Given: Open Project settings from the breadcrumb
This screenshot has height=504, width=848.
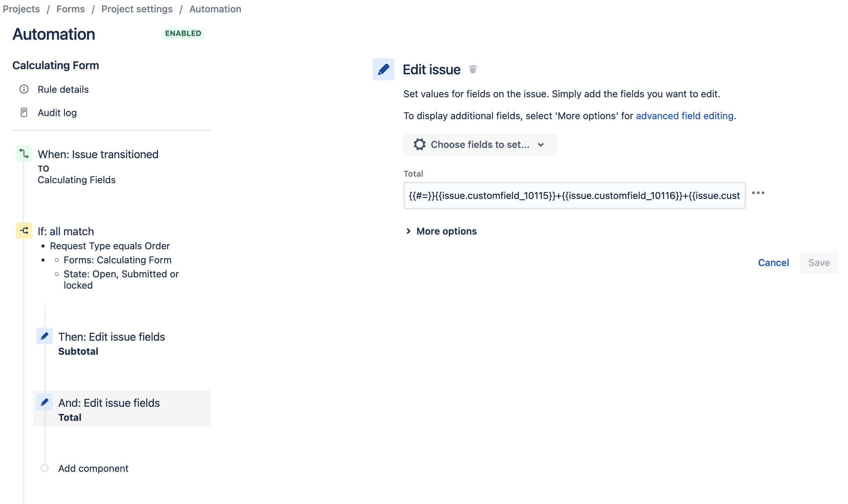Looking at the screenshot, I should pyautogui.click(x=137, y=9).
